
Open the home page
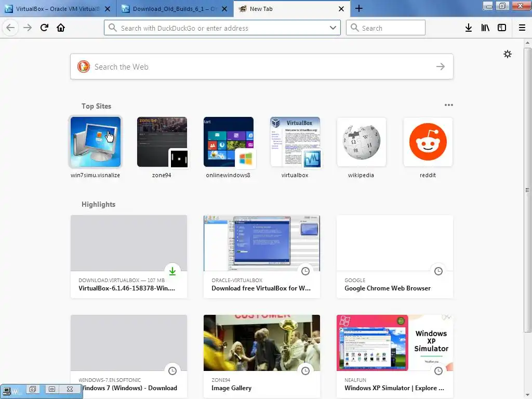tap(61, 28)
